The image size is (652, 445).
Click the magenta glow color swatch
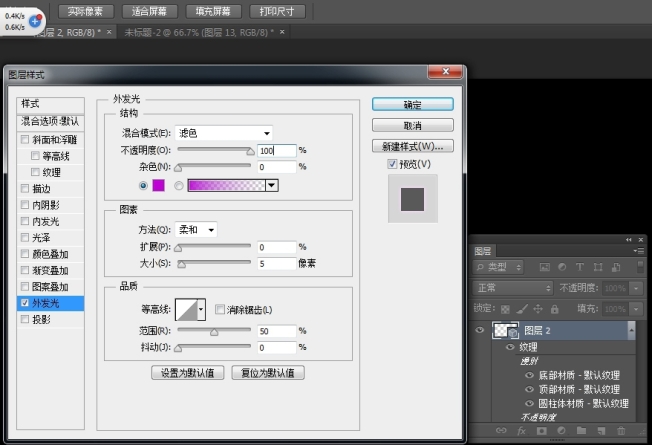[158, 185]
